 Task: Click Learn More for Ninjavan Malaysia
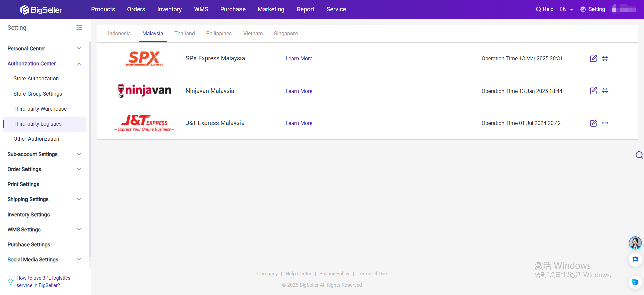(299, 91)
